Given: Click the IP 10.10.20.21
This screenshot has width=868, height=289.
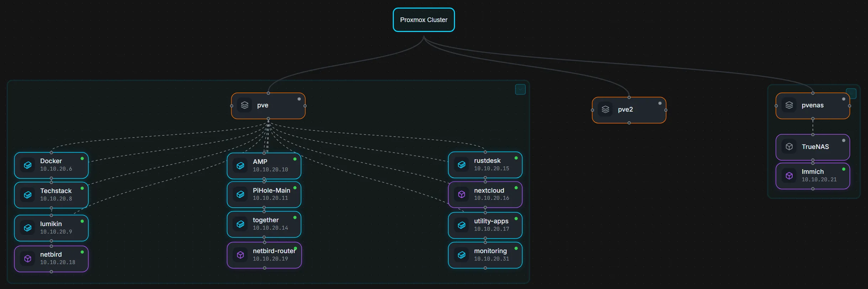Looking at the screenshot, I should click(819, 180).
